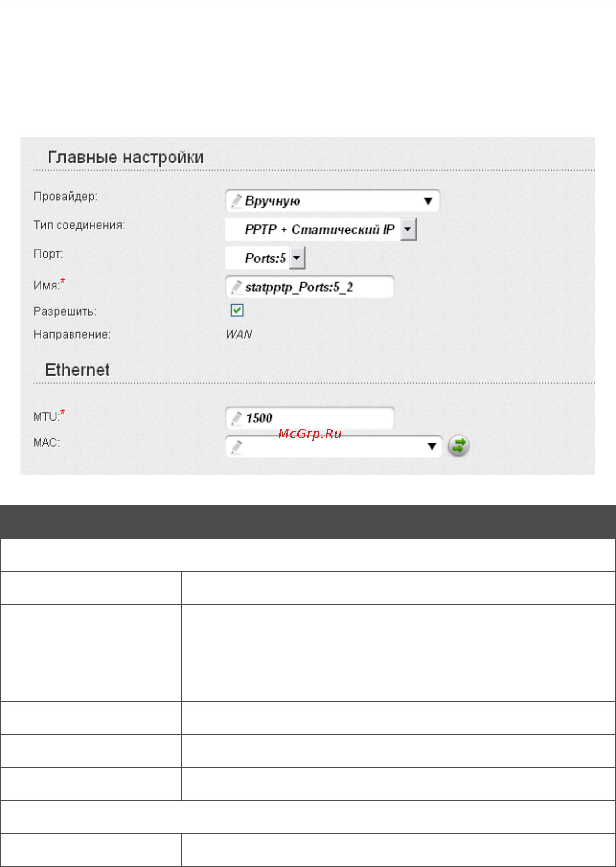The height and width of the screenshot is (867, 616).
Task: Click the Главные настройки section heading
Action: coord(125,157)
